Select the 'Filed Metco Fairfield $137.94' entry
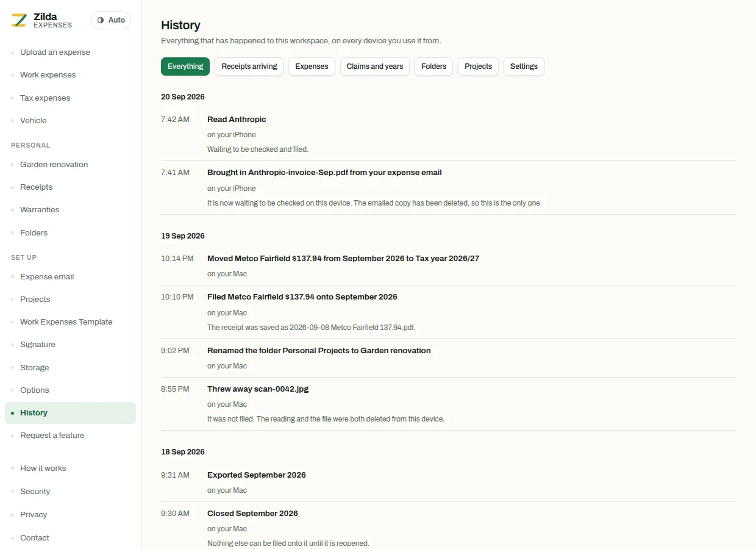Viewport: 756px width, 549px height. (x=302, y=297)
